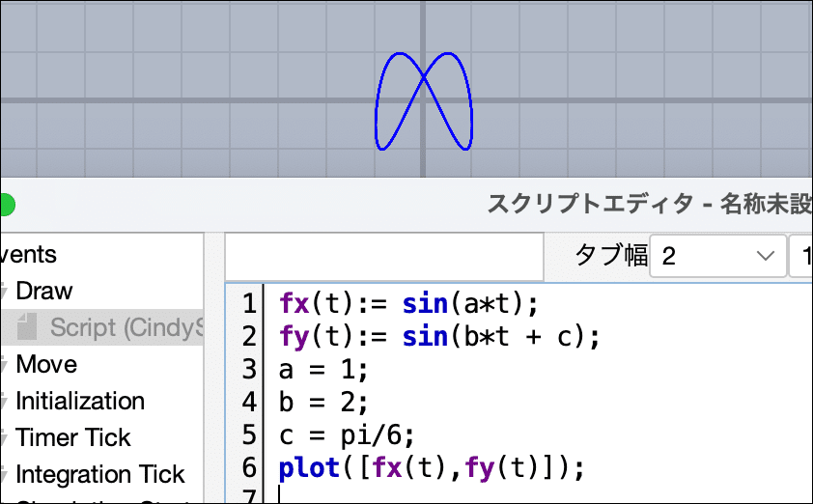Screen dimensions: 813x504
Task: Click the line 'a = 1;'
Action: click(x=323, y=370)
